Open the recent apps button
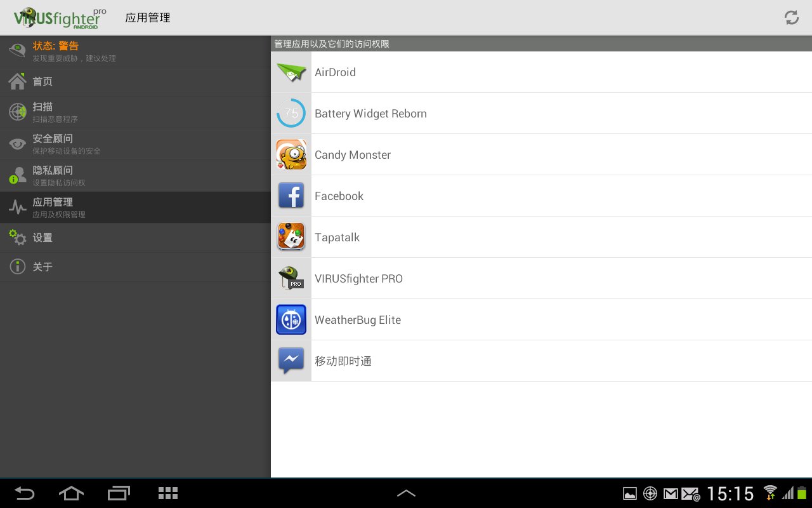 tap(119, 493)
